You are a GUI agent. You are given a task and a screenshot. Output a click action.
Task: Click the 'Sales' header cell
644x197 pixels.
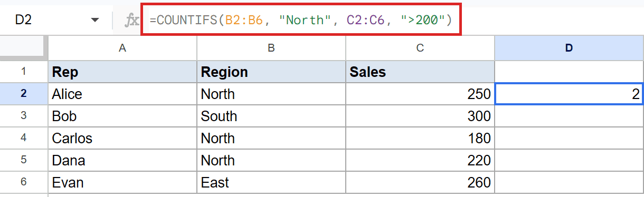pos(420,72)
